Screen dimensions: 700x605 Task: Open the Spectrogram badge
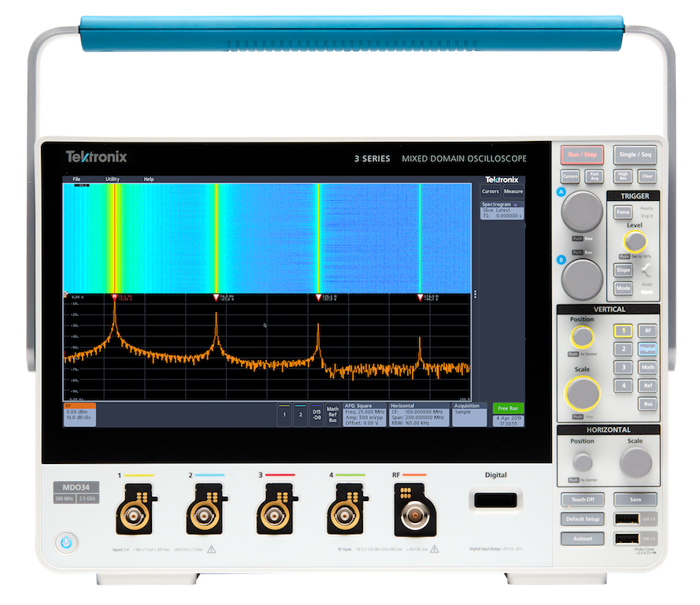(502, 210)
